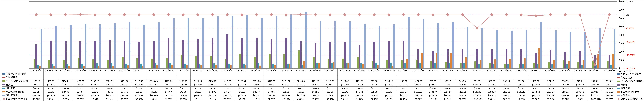This screenshot has width=644, height=101.
Task: Select the 2018/12/31 date column header
Action: (477, 71)
